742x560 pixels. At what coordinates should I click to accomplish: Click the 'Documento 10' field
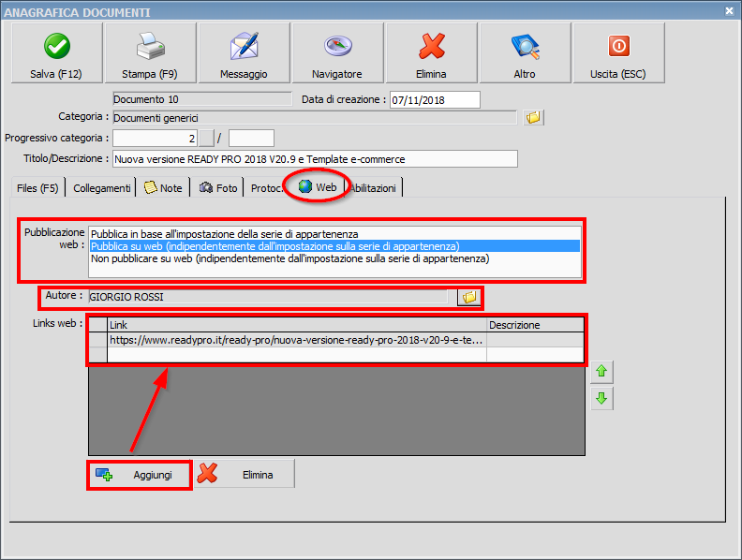202,99
